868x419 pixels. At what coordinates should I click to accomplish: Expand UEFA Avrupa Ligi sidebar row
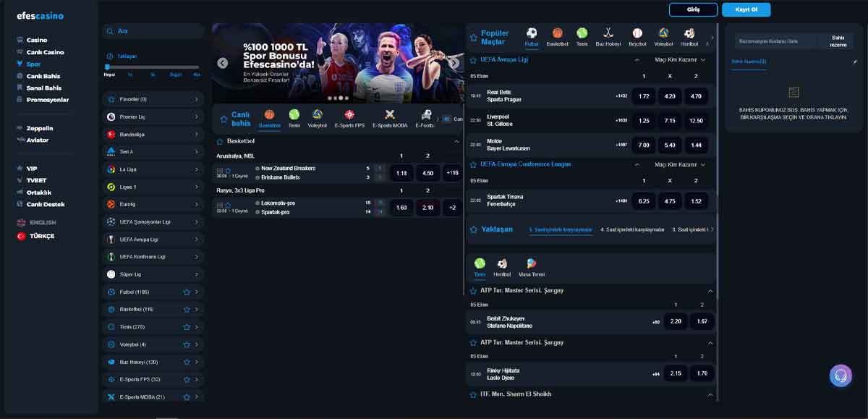pos(153,239)
